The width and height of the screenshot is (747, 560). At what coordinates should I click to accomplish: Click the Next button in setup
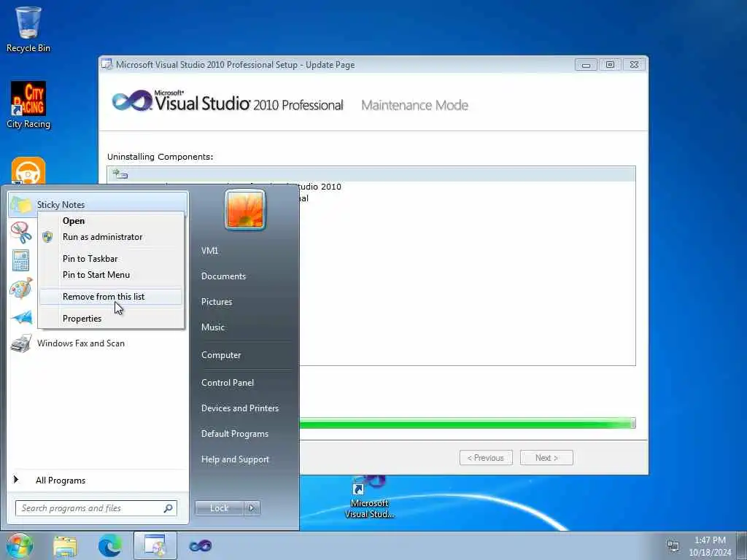point(546,458)
